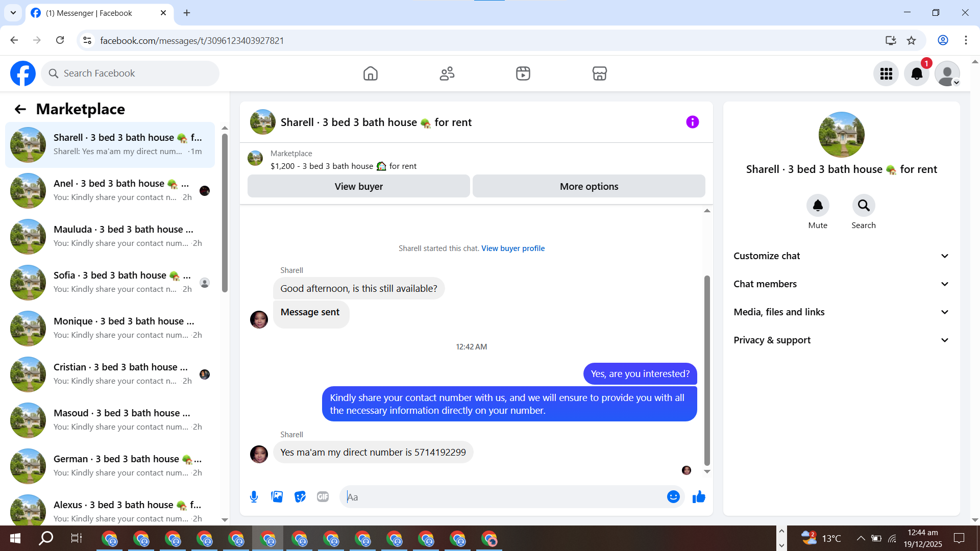Expand Media, files and links section

841,312
